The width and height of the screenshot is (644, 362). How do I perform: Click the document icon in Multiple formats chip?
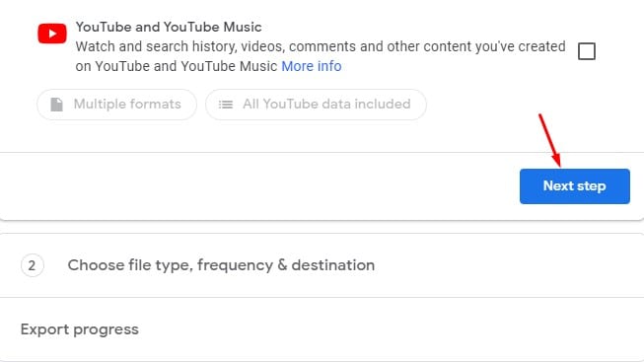pos(56,105)
